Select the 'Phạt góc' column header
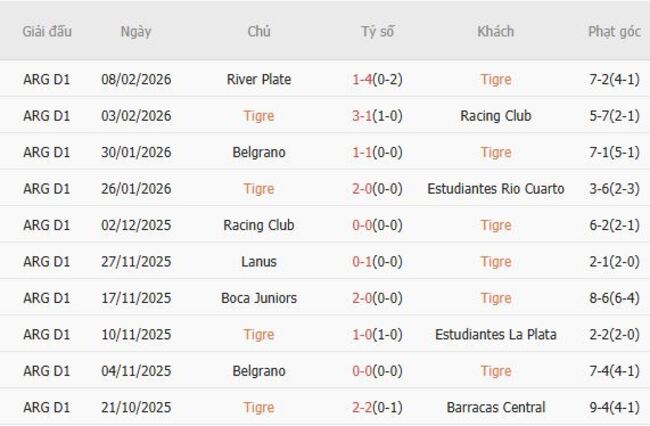Image resolution: width=650 pixels, height=426 pixels. pyautogui.click(x=614, y=32)
